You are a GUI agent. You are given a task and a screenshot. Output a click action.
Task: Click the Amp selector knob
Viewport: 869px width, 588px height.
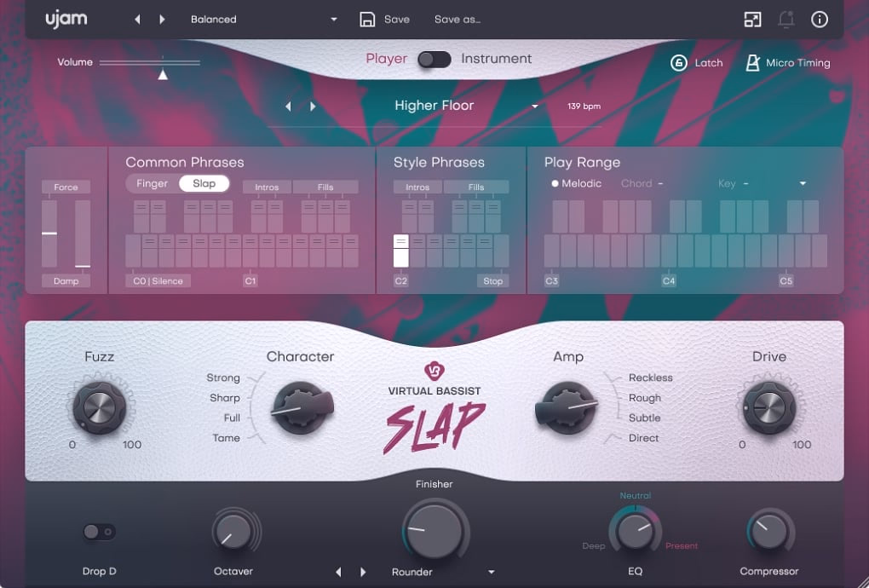point(567,408)
